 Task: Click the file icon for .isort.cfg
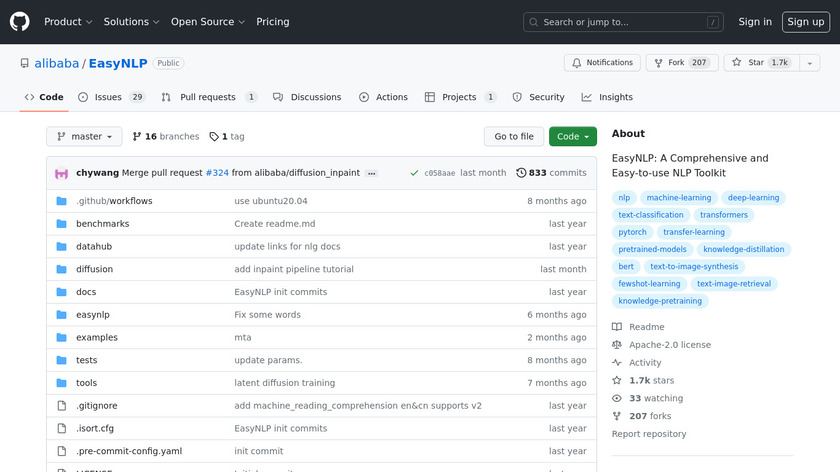point(62,428)
